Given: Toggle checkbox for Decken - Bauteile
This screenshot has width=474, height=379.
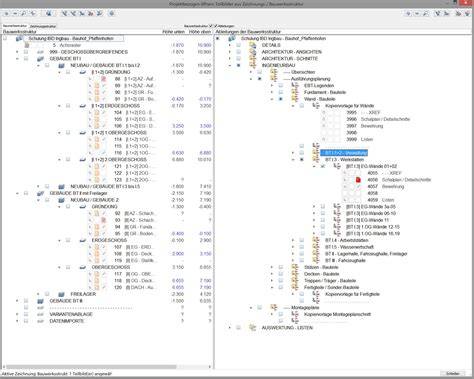Looking at the screenshot, I should [281, 274].
